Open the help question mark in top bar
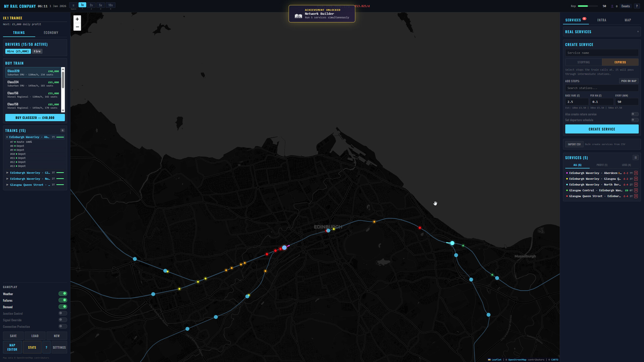This screenshot has height=362, width=644. [x=637, y=6]
